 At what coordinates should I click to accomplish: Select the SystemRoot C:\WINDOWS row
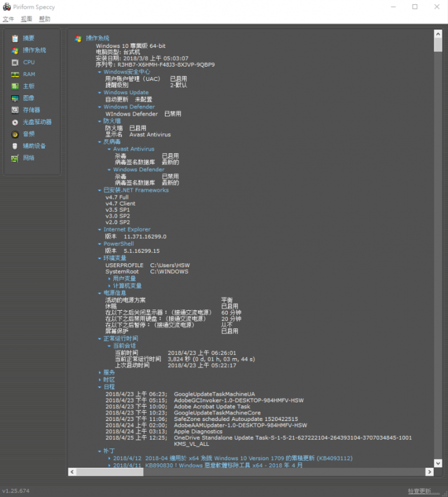(147, 272)
